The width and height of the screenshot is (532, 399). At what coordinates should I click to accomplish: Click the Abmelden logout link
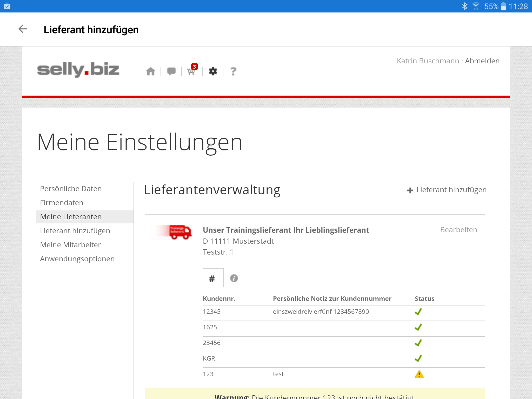tap(482, 61)
